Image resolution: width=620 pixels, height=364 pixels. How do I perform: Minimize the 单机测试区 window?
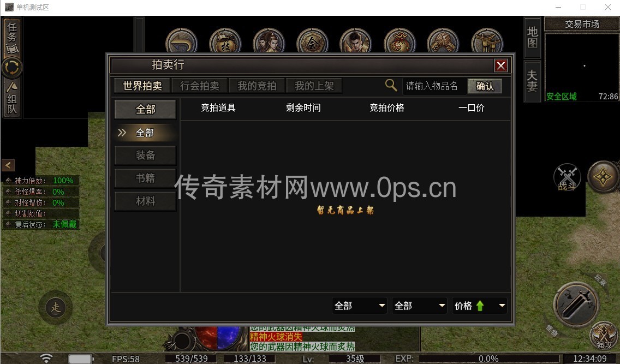point(558,7)
